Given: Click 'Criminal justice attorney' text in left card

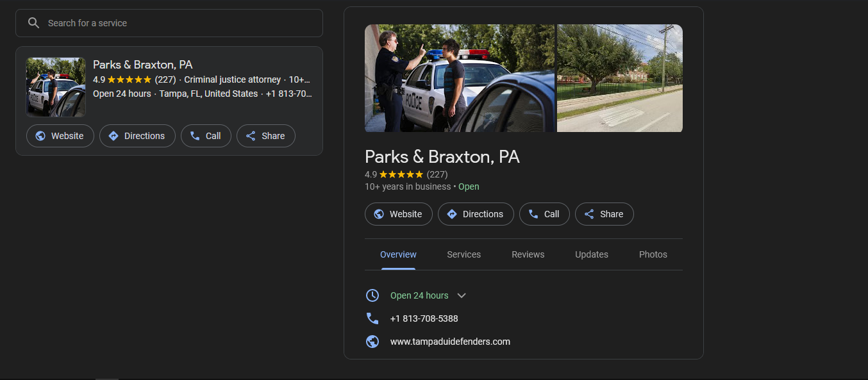Looking at the screenshot, I should tap(232, 80).
